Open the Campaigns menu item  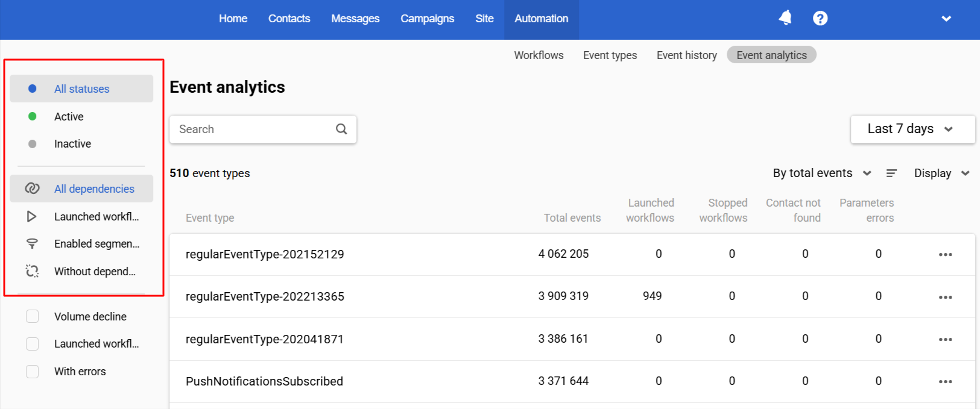tap(427, 19)
